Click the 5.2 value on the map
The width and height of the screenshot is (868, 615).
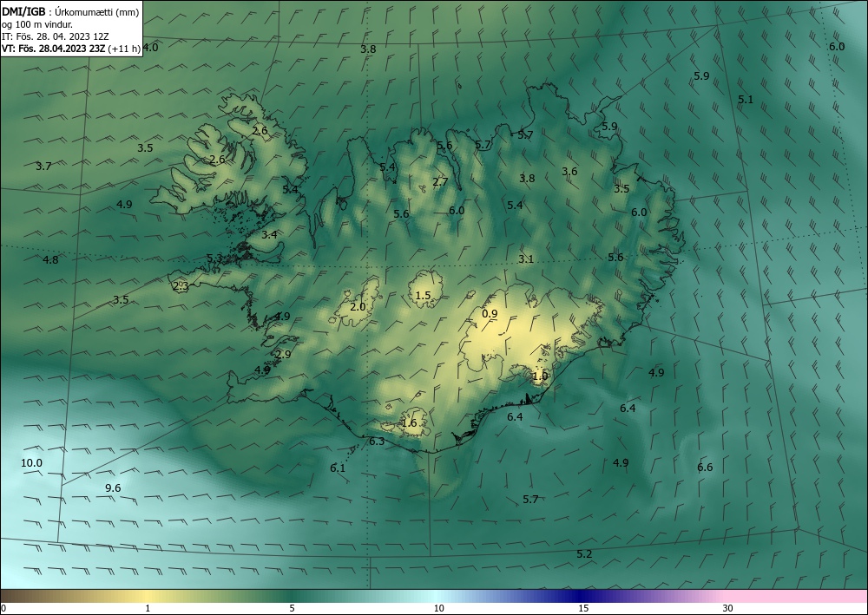pyautogui.click(x=584, y=554)
